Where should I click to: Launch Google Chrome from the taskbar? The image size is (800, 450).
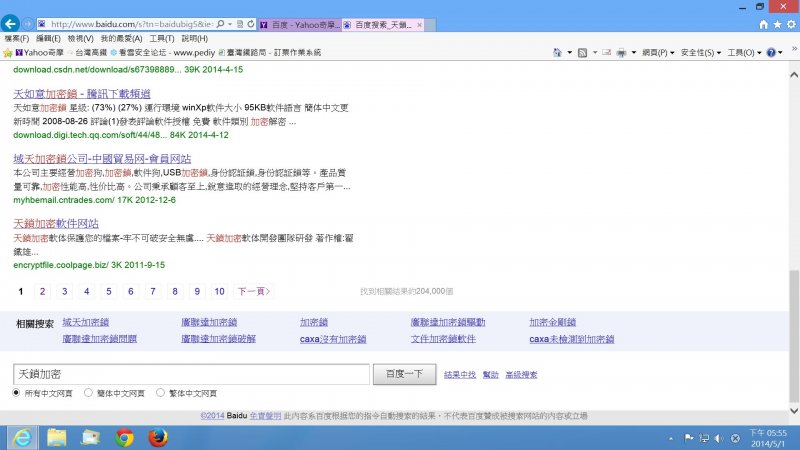tap(124, 438)
